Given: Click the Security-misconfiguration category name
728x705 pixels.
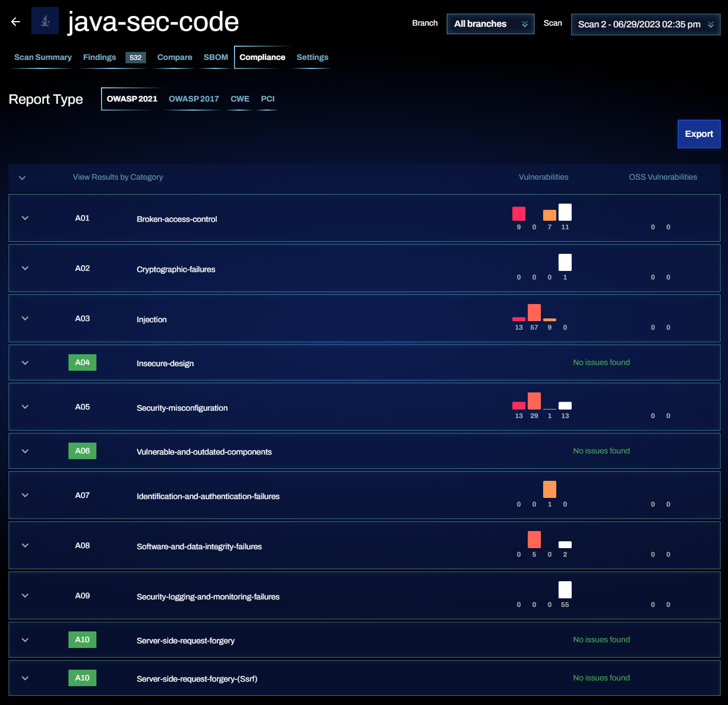Looking at the screenshot, I should (x=182, y=408).
